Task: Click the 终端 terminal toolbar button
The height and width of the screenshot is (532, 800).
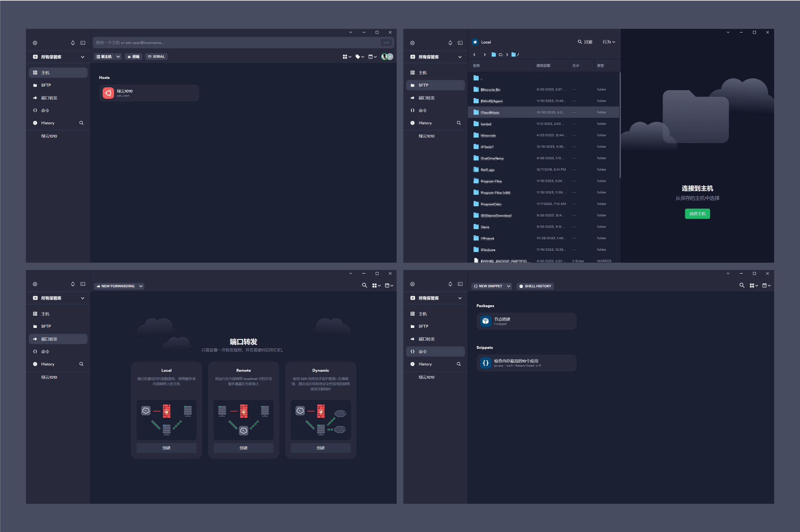Action: [x=133, y=57]
